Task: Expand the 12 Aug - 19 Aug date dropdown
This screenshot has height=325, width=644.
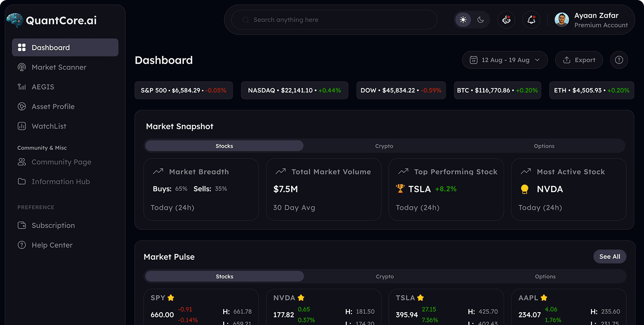Action: [x=504, y=60]
